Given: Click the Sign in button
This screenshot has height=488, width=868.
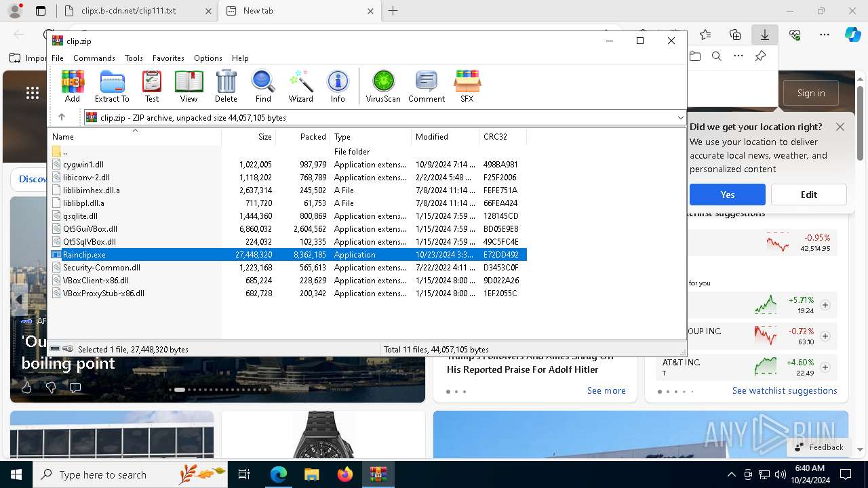Looking at the screenshot, I should click(x=811, y=93).
